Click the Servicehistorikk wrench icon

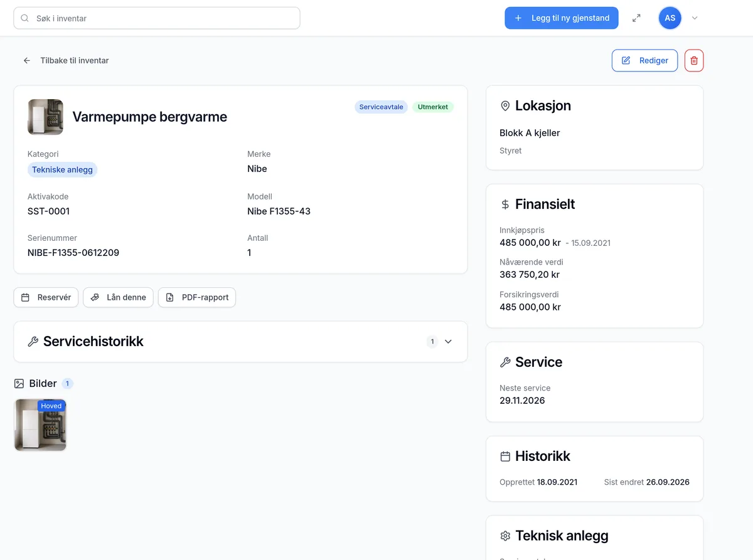33,342
